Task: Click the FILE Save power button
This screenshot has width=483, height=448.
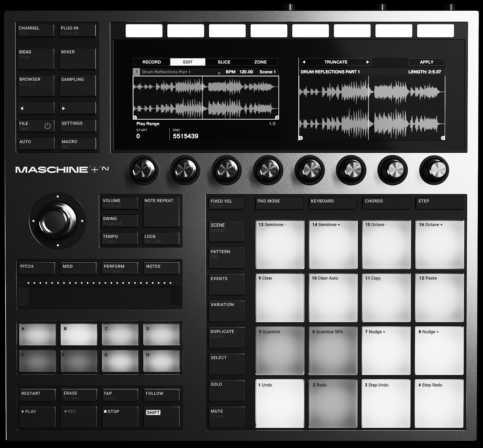Action: point(36,126)
